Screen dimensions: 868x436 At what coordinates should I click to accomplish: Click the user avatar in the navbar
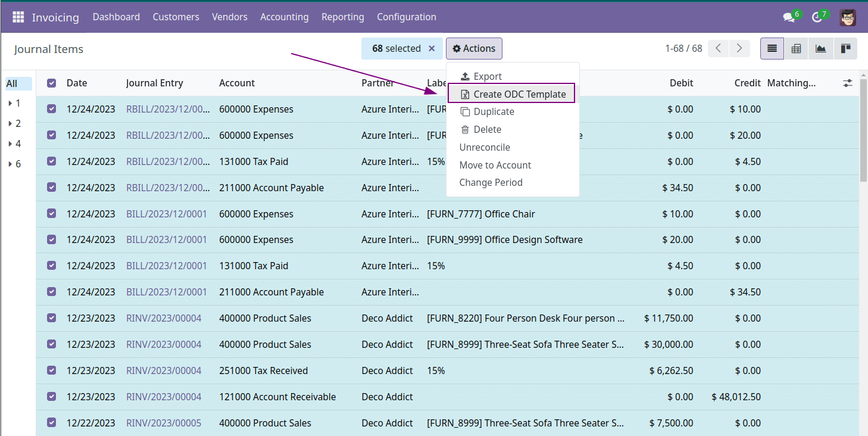(848, 17)
